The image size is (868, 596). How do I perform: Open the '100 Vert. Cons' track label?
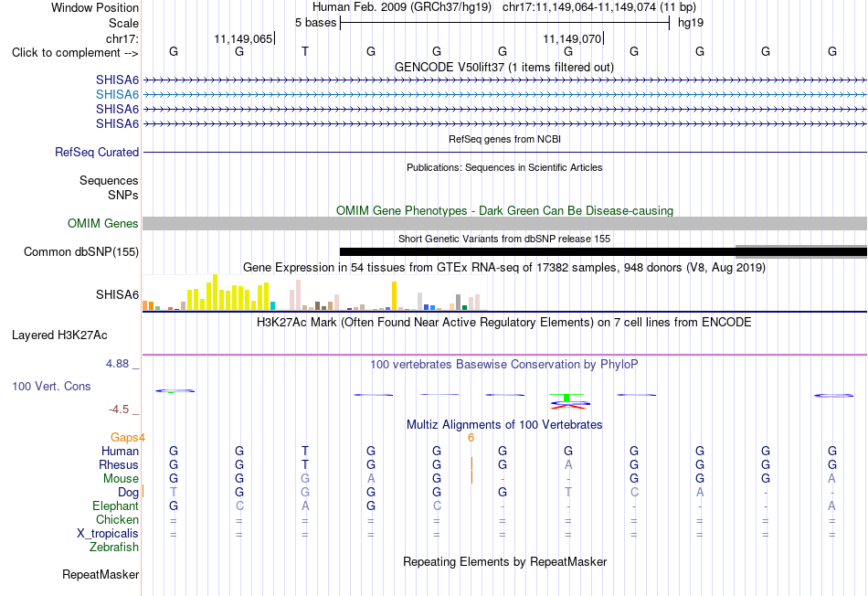(51, 386)
